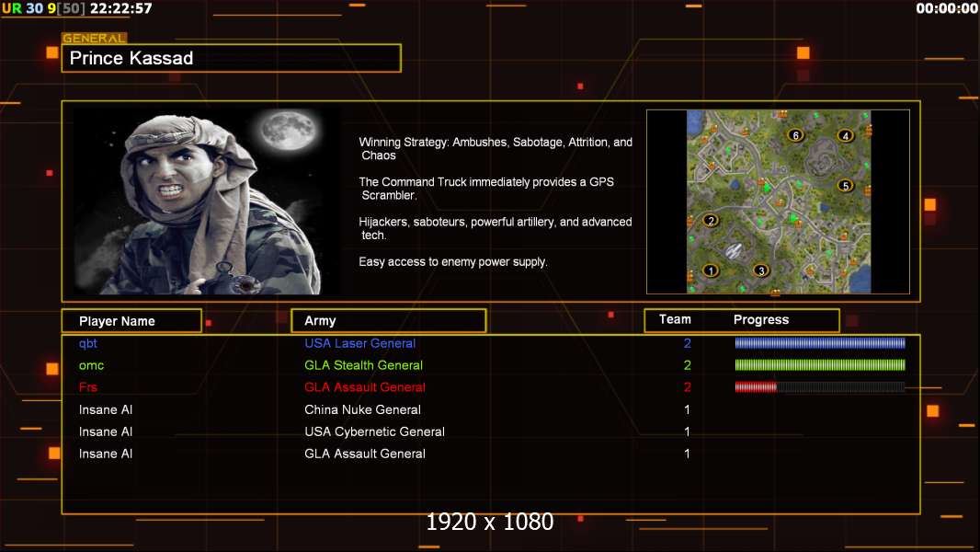Screen dimensions: 980x552
Task: Click the Prince Kassad name field
Action: pos(232,58)
